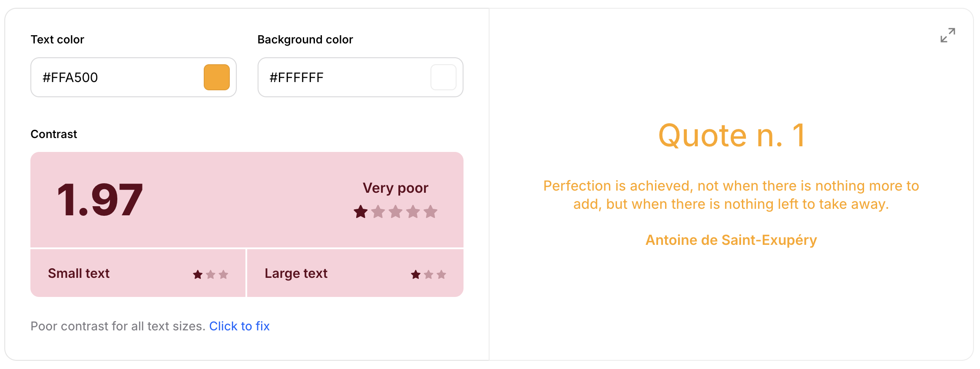The height and width of the screenshot is (369, 980).
Task: Click the 1.97 contrast ratio value
Action: 100,200
